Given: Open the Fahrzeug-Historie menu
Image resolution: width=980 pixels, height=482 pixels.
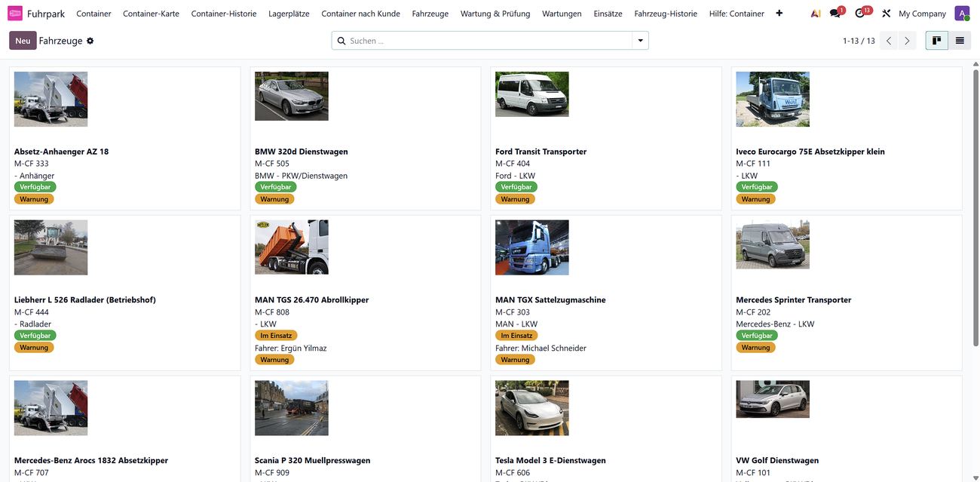Looking at the screenshot, I should tap(666, 14).
